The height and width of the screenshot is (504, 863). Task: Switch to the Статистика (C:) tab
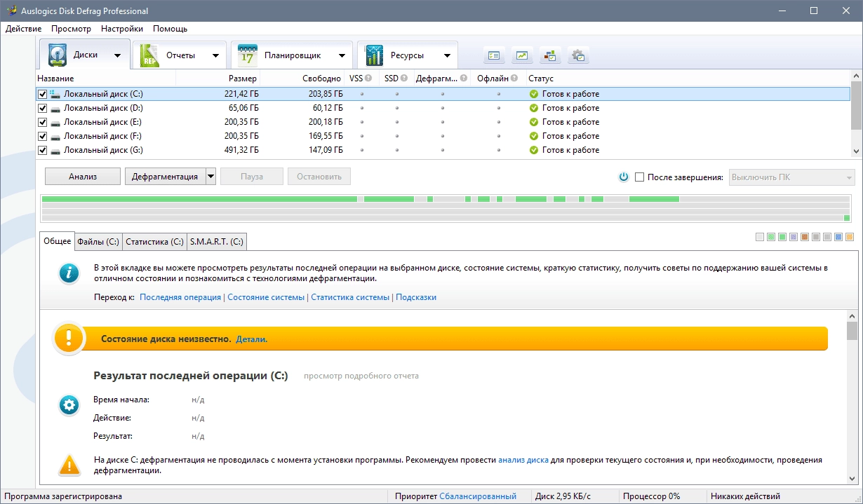click(155, 242)
